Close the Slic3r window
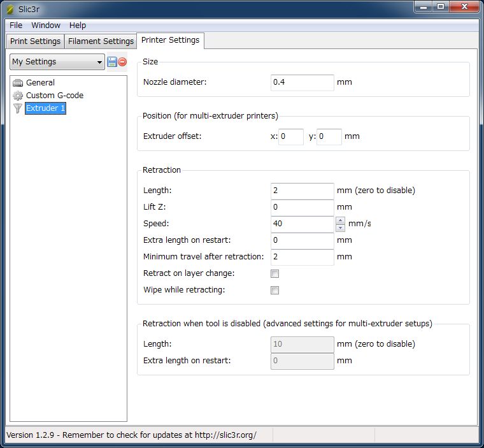The width and height of the screenshot is (484, 448). (464, 7)
